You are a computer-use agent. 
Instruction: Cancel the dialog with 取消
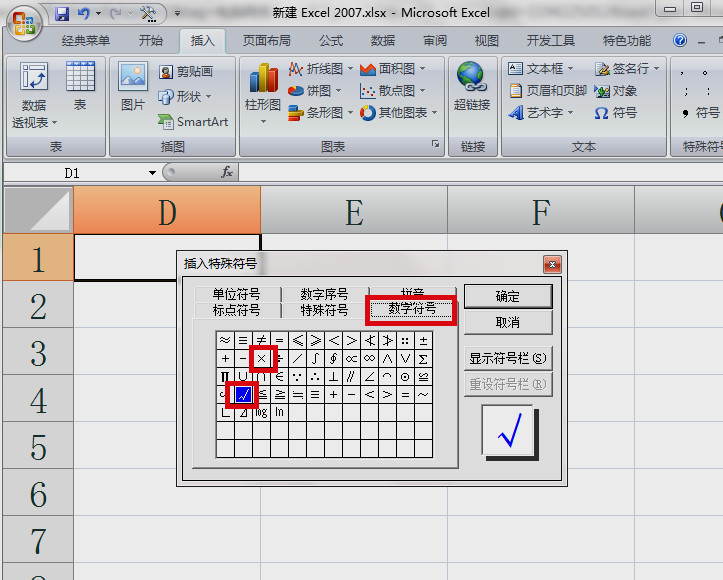coord(508,322)
